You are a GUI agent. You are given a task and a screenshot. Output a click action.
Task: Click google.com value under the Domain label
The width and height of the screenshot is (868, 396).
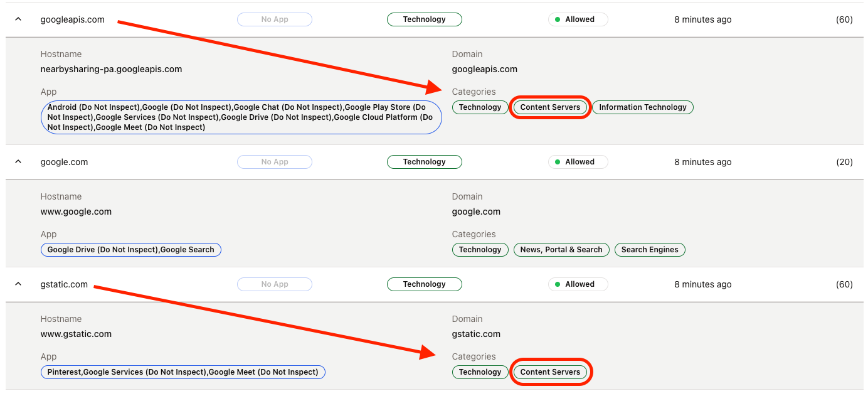(x=477, y=211)
